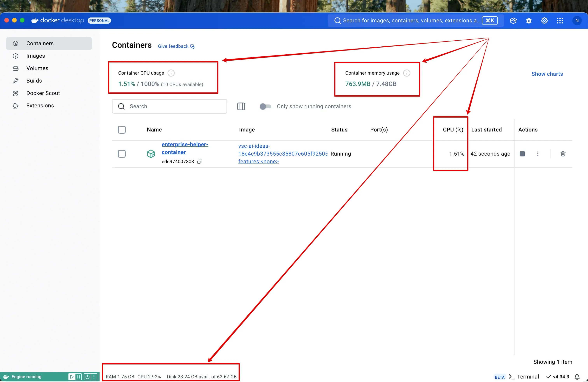The image size is (588, 382).
Task: Open notifications bell icon
Action: [577, 377]
